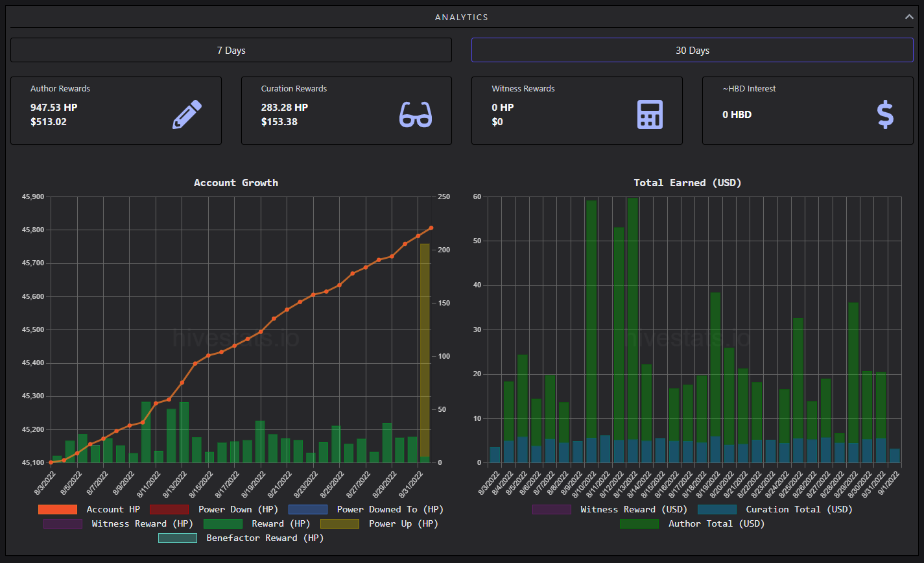This screenshot has height=563, width=924.
Task: Click the last Account HP line point
Action: coord(431,228)
